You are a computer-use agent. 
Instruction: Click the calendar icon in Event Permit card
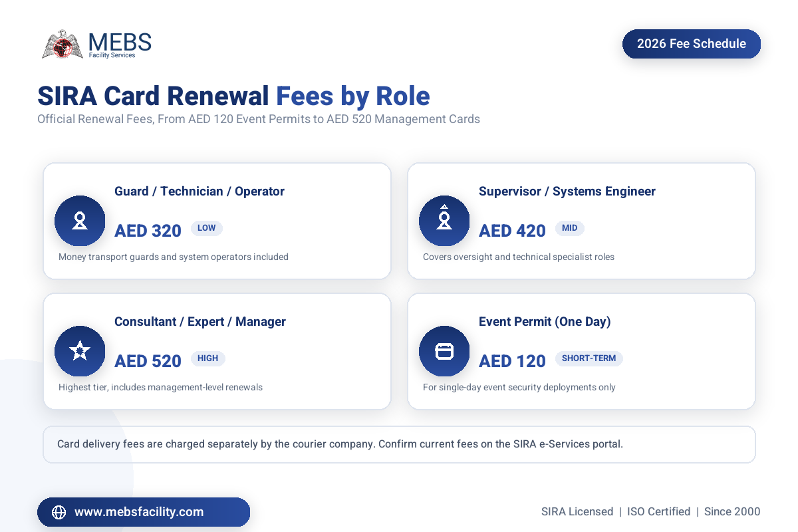tap(444, 351)
